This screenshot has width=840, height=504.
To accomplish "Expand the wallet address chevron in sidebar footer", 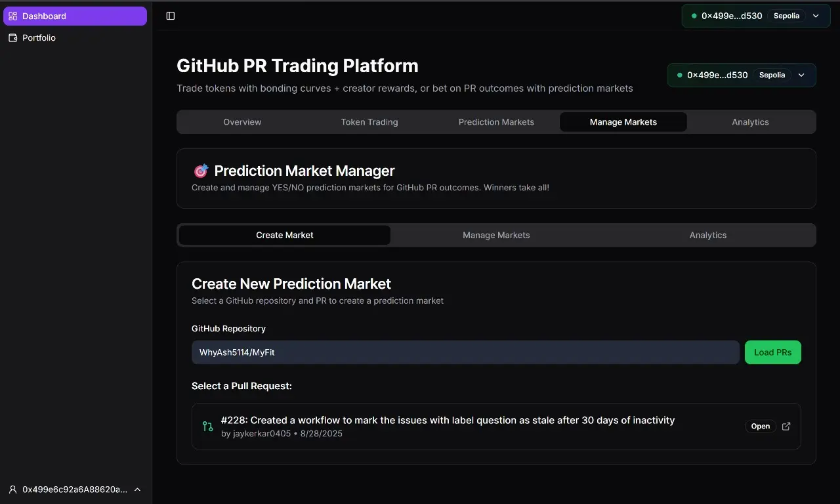I will click(137, 489).
